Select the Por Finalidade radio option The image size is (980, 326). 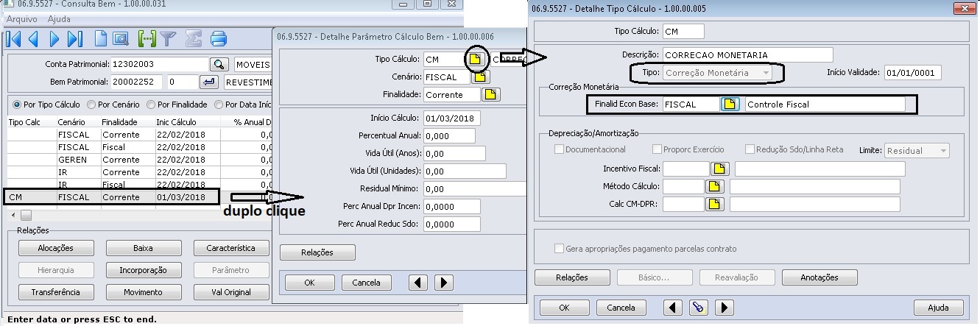pos(177,104)
